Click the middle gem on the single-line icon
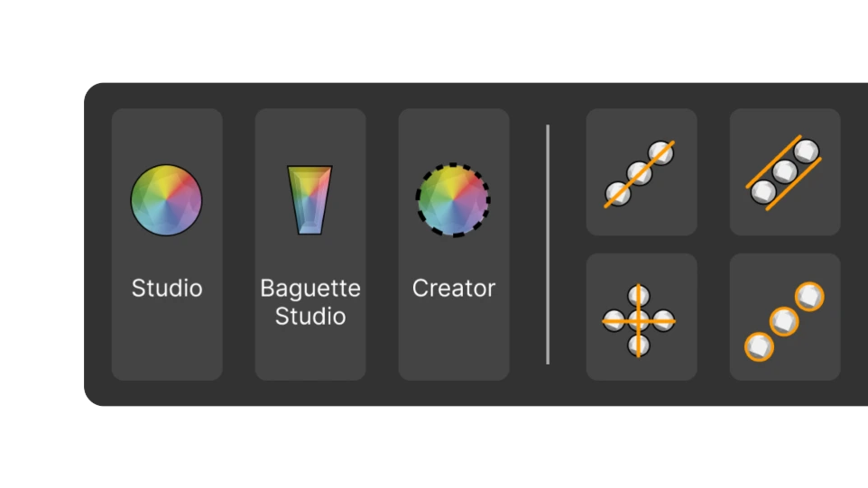The image size is (868, 488). [639, 174]
